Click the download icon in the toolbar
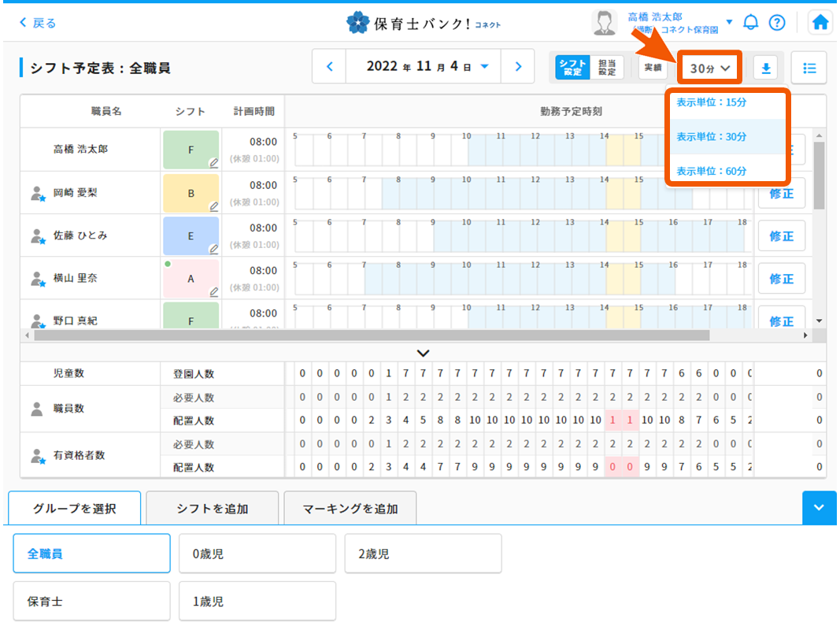 [765, 69]
